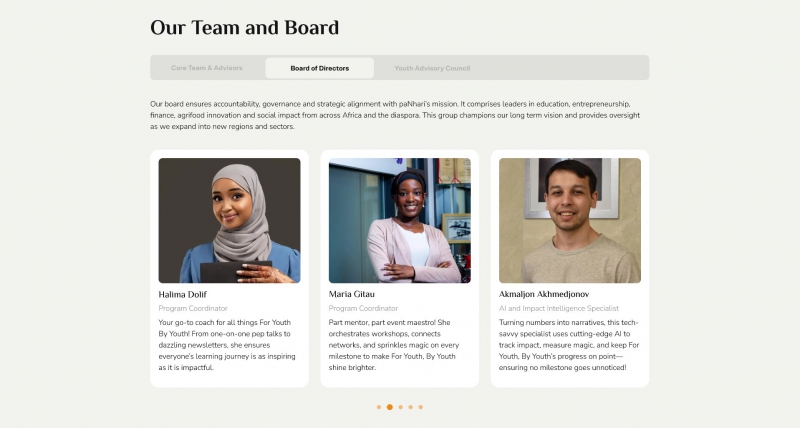Go to the fifth carousel dot
The height and width of the screenshot is (428, 800).
[420, 407]
